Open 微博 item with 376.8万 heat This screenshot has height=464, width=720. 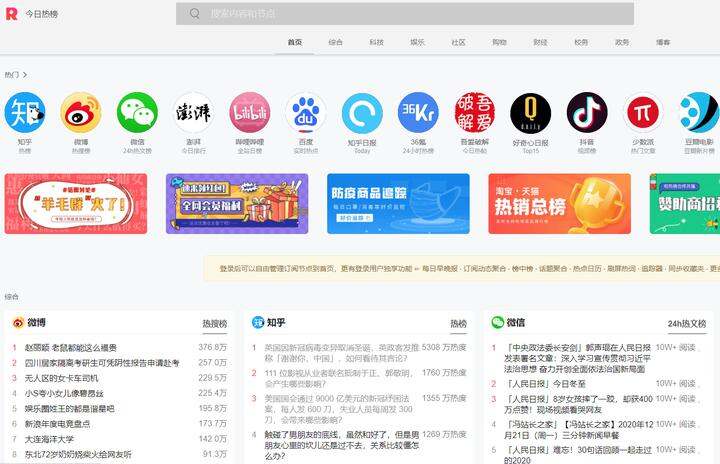71,348
